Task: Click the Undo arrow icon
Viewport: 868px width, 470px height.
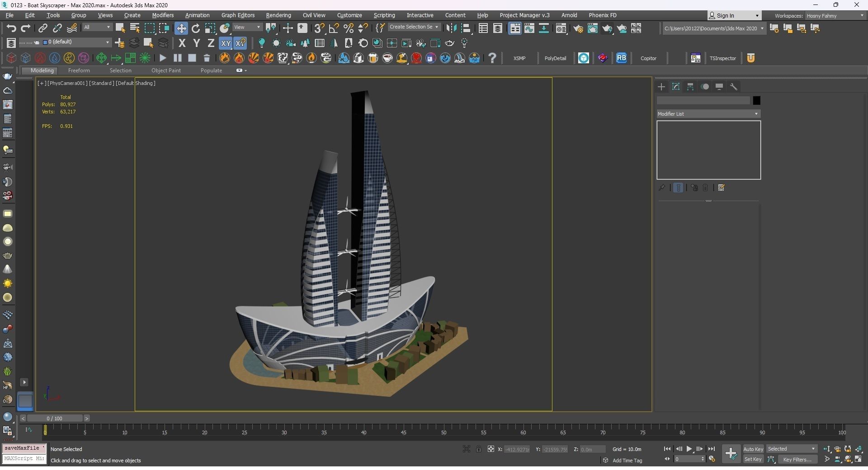Action: pos(11,28)
